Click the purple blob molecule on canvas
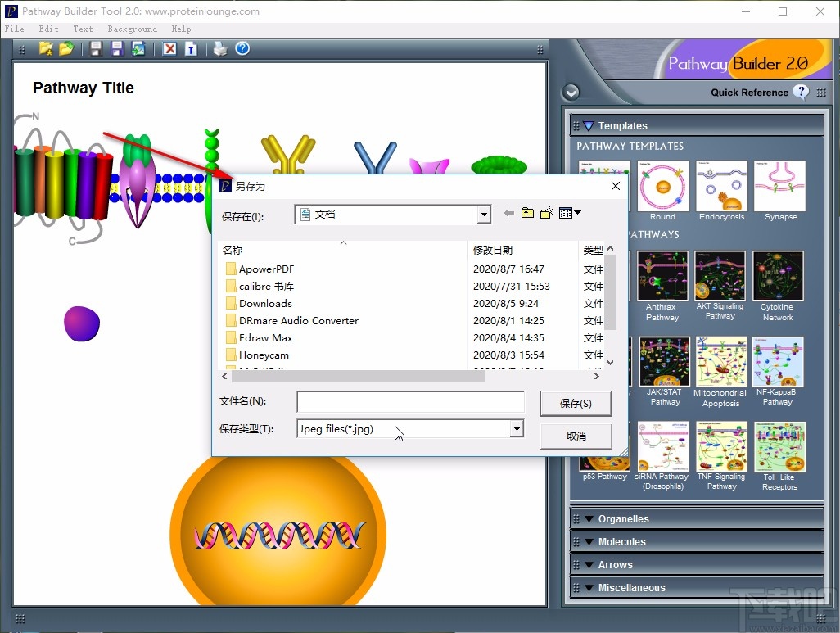Viewport: 840px width, 633px height. (81, 323)
